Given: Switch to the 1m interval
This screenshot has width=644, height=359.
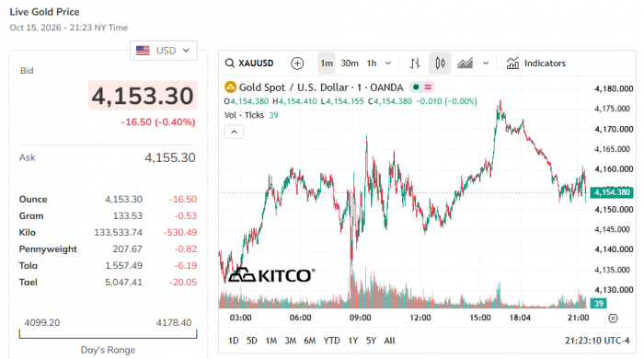Looking at the screenshot, I should (327, 64).
